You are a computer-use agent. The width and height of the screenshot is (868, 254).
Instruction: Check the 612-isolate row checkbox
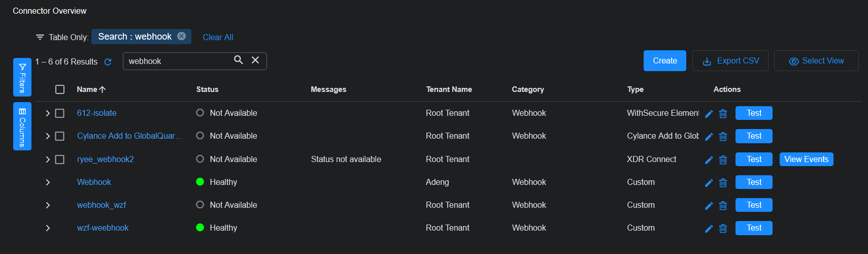coord(60,113)
